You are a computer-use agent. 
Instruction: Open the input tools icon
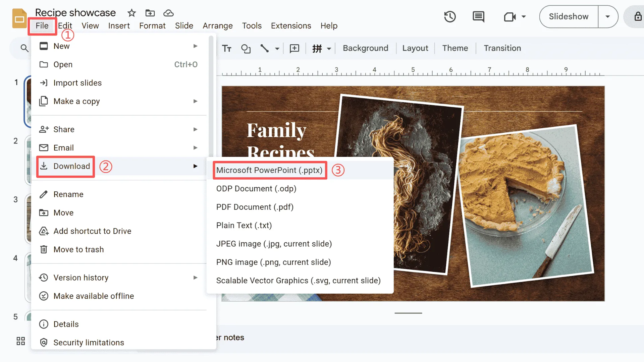click(317, 49)
